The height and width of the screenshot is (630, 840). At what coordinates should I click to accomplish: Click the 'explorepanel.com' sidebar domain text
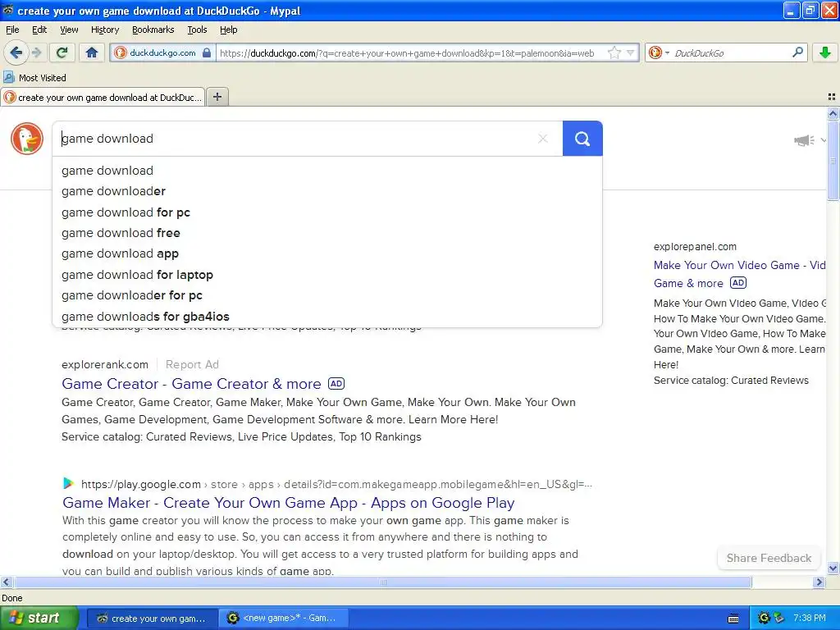tap(695, 246)
